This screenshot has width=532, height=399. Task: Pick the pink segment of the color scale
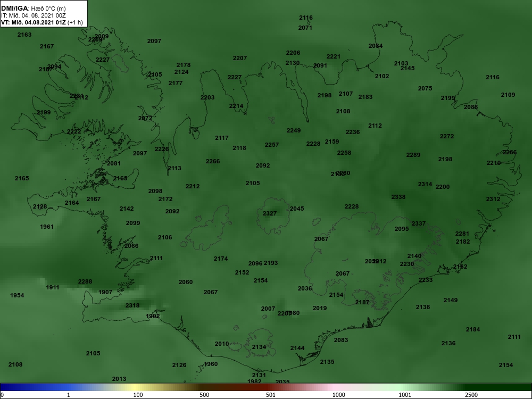click(334, 387)
